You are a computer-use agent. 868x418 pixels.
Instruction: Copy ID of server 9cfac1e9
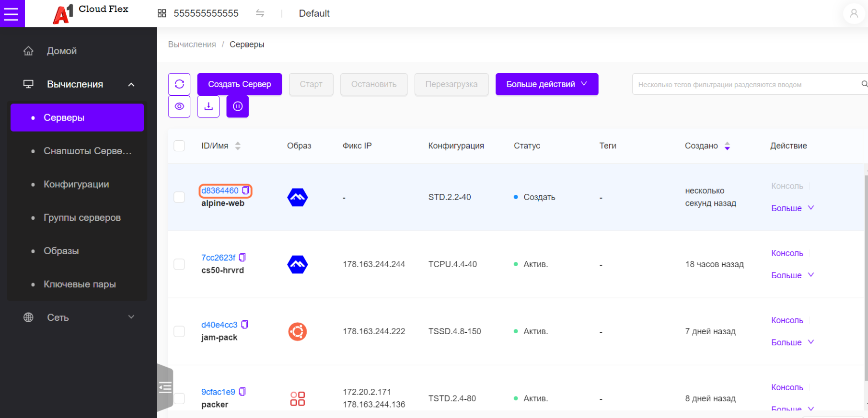pos(242,392)
